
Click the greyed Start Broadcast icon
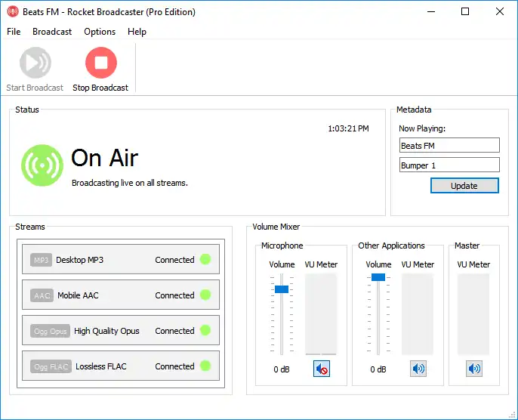point(35,63)
